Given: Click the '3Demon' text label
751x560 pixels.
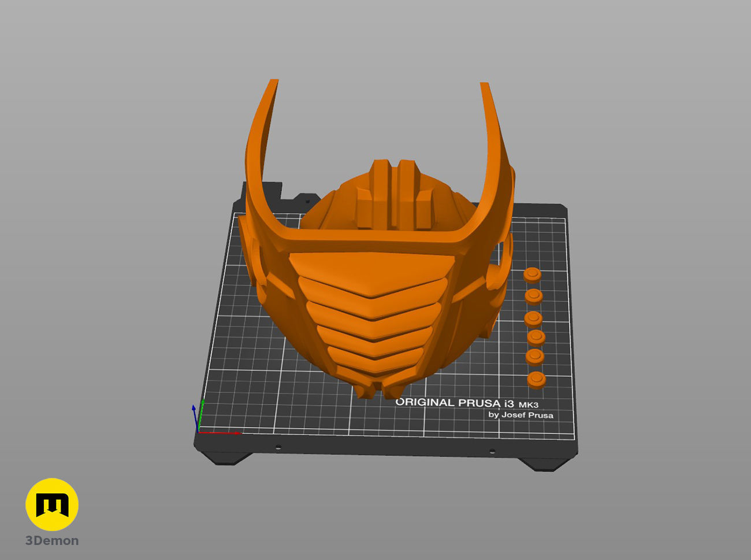Looking at the screenshot, I should point(52,541).
